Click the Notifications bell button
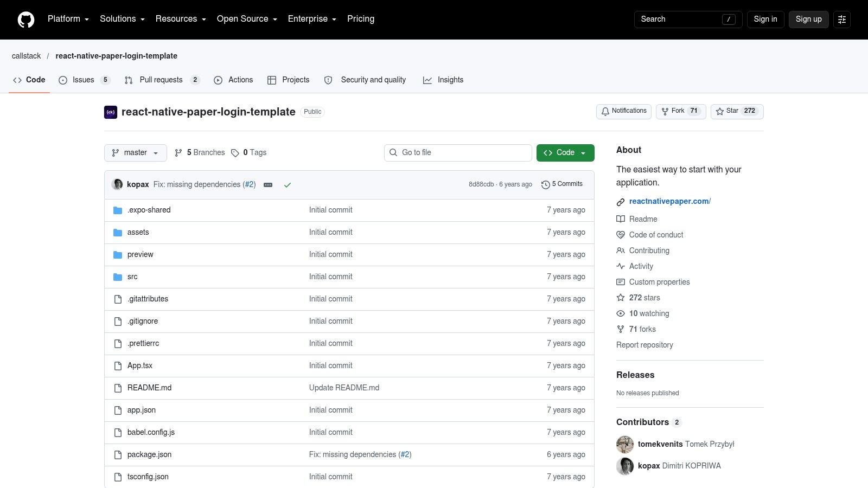The image size is (868, 488). (x=624, y=111)
